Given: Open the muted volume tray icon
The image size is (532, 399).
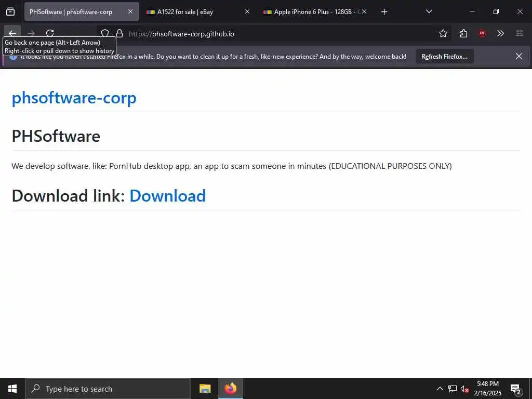Looking at the screenshot, I should point(464,389).
